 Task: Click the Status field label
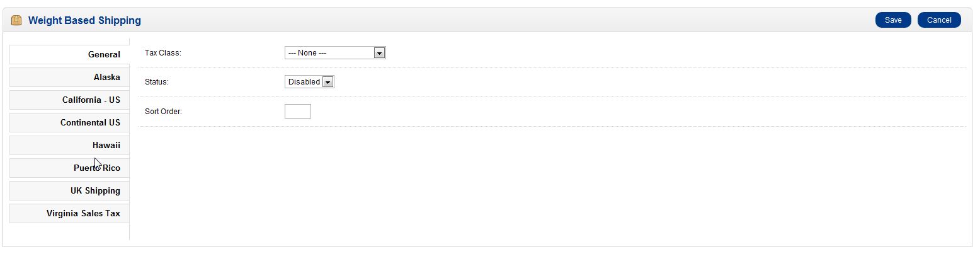(157, 82)
